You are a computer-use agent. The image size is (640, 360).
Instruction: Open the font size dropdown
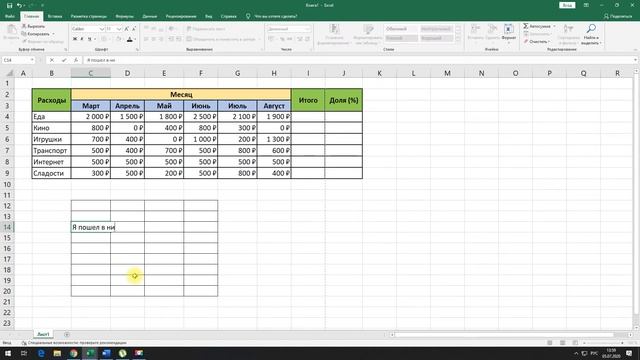tap(119, 29)
